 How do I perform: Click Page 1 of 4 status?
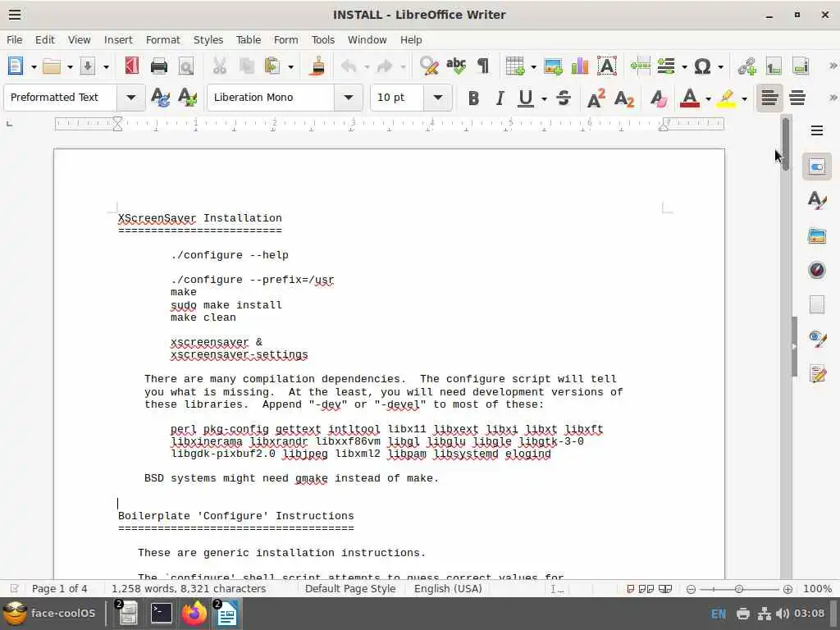pyautogui.click(x=59, y=589)
